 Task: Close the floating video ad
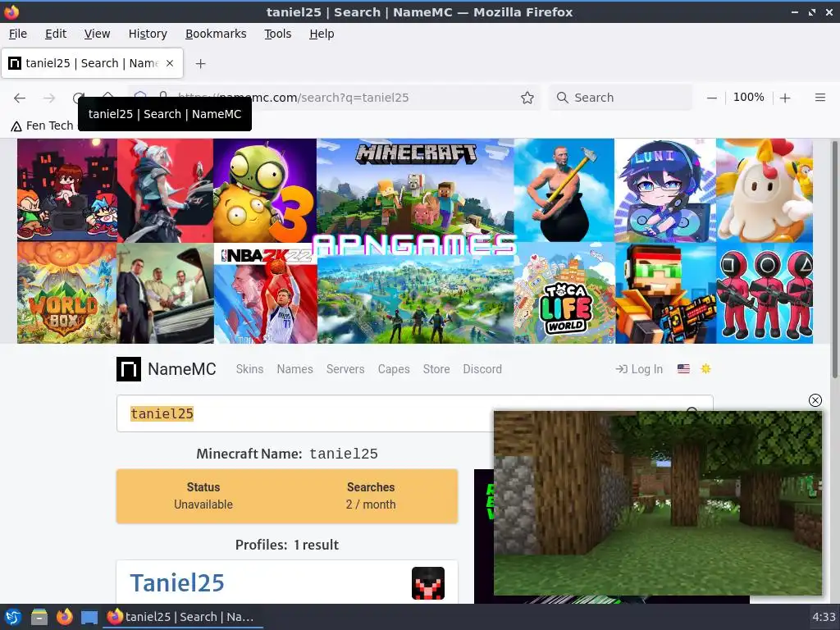815,400
